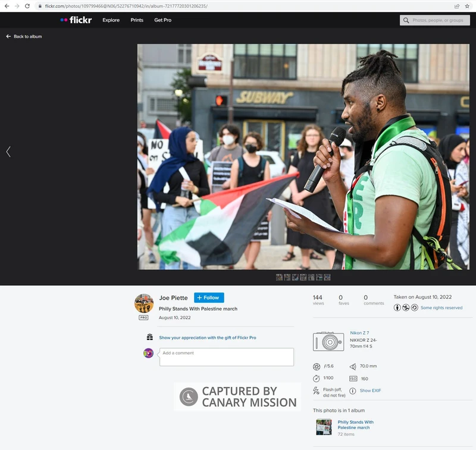
Task: Go back to album
Action: (x=24, y=36)
